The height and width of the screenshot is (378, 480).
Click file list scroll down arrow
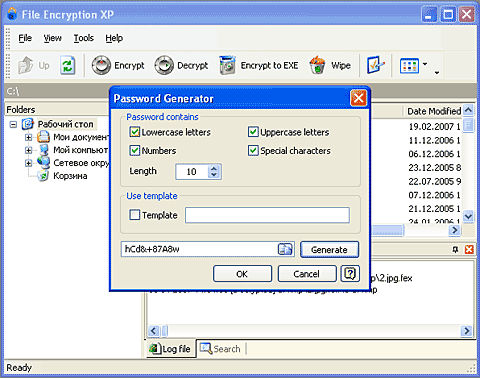pos(468,216)
